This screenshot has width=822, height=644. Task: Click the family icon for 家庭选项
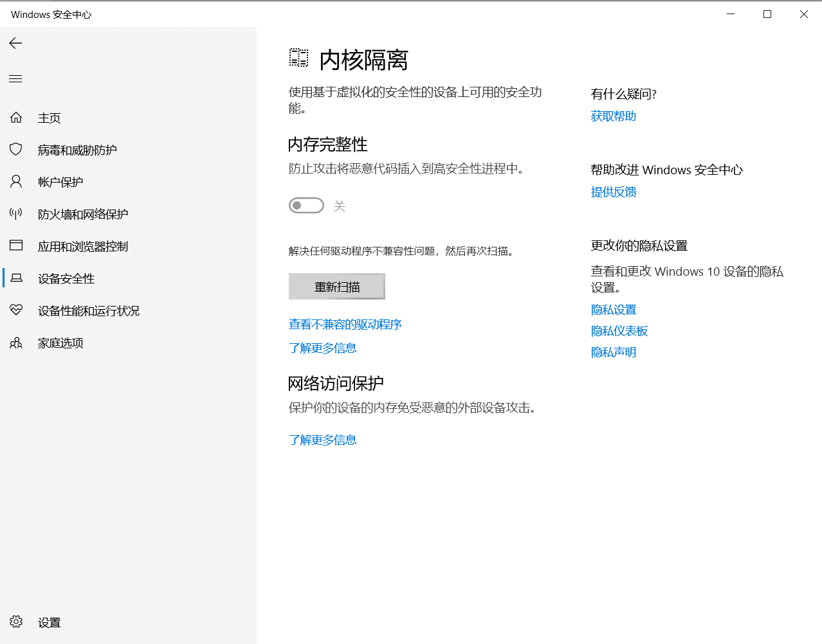[x=16, y=343]
